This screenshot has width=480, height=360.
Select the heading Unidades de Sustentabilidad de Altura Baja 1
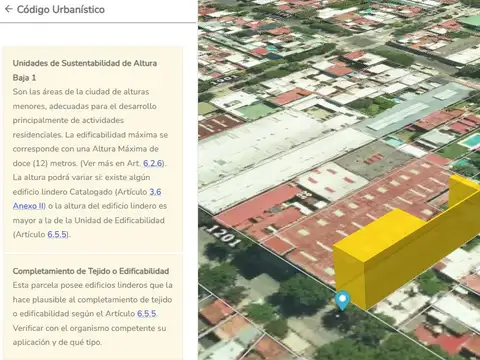(85, 70)
